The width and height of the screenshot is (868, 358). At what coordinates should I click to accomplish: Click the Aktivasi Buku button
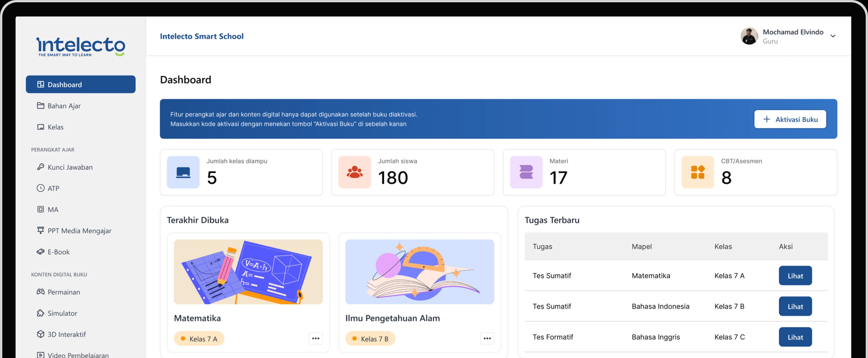pos(790,119)
